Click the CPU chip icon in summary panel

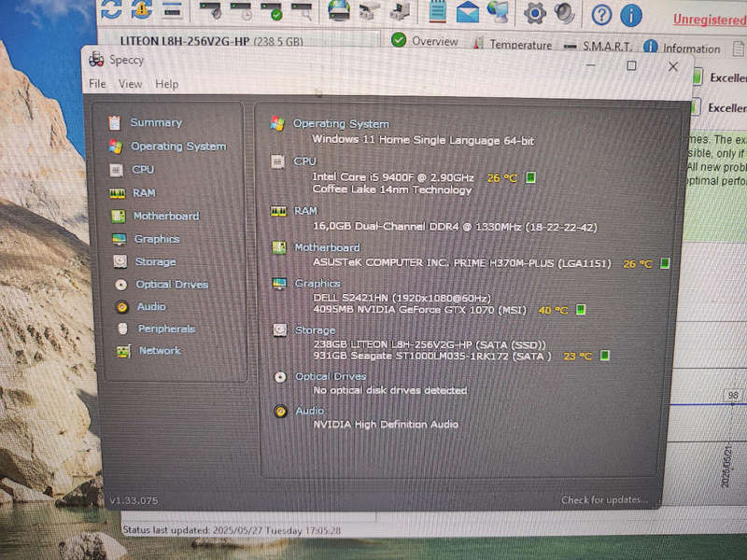[x=277, y=161]
